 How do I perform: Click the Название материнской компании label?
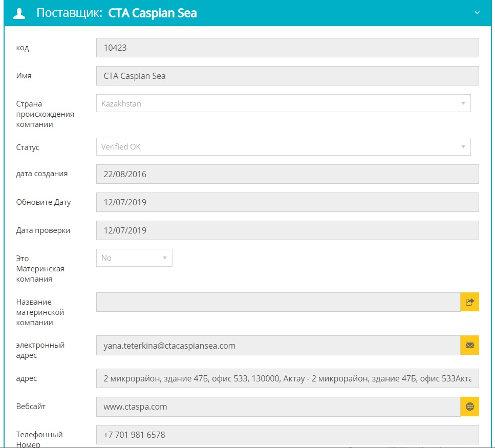tap(40, 312)
